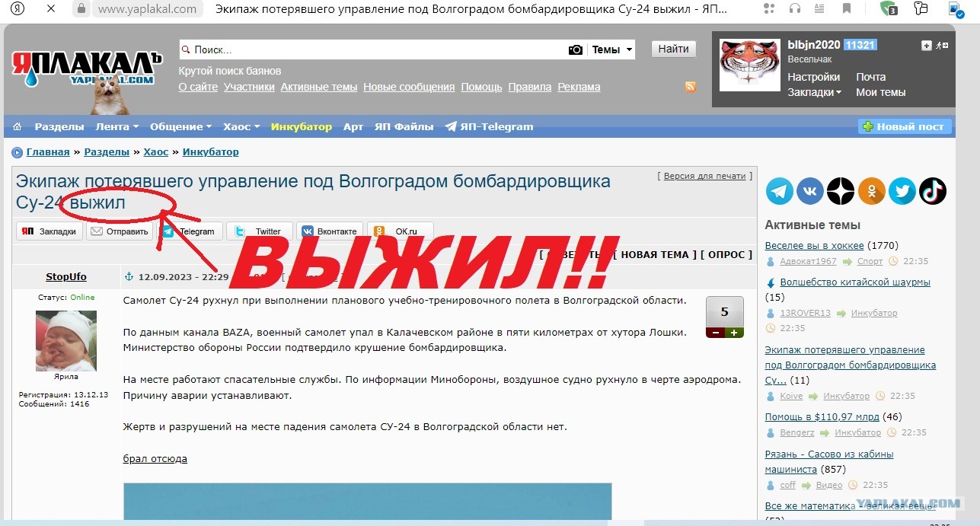Downvote the post with red minus
Image resolution: width=980 pixels, height=526 pixels.
pos(716,333)
